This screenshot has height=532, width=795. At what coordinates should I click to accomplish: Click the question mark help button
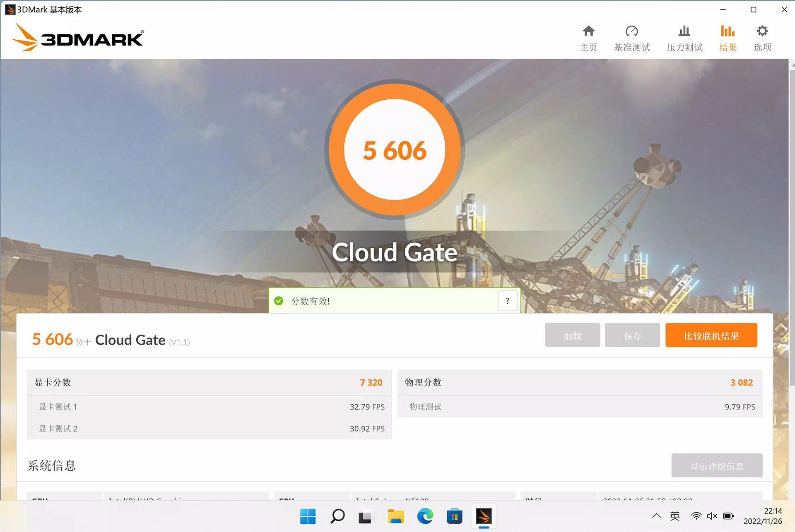tap(508, 301)
